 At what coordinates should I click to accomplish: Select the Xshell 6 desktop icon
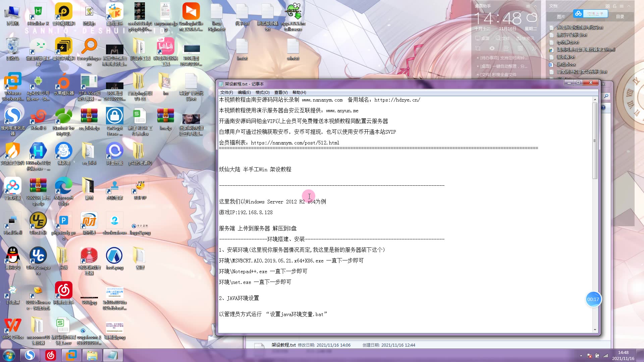[x=38, y=119]
